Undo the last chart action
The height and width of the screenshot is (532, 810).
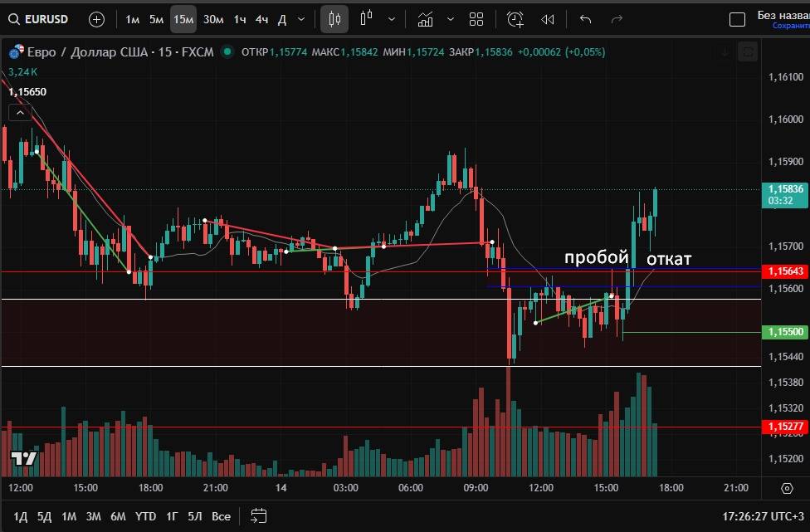pyautogui.click(x=586, y=19)
